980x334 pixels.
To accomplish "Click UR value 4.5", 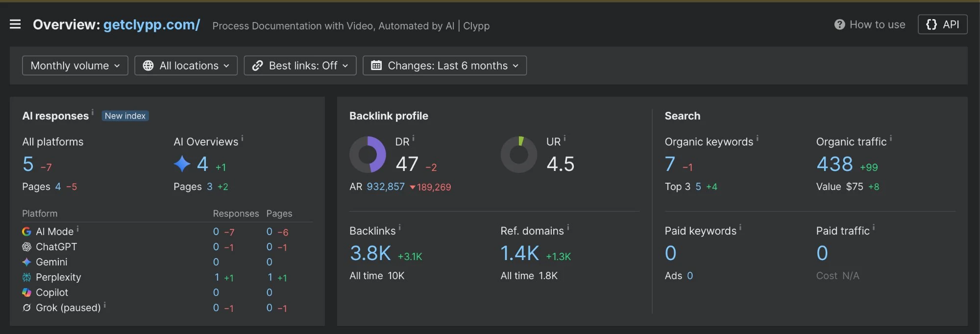I will click(x=560, y=164).
